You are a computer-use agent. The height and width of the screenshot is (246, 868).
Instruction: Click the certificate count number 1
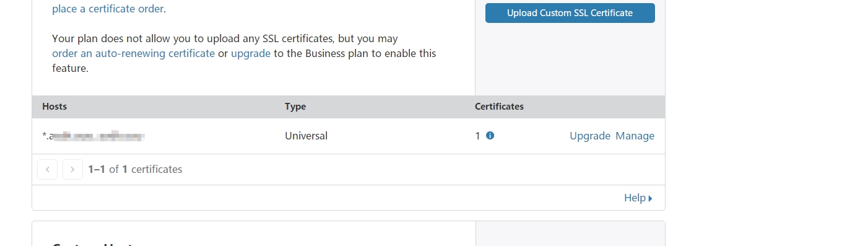pos(477,136)
